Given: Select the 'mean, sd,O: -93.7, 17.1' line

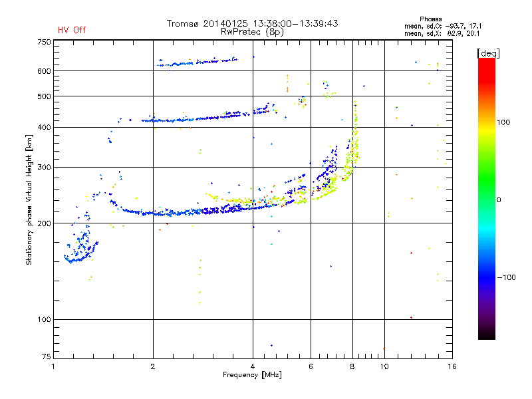Looking at the screenshot, I should [x=442, y=26].
